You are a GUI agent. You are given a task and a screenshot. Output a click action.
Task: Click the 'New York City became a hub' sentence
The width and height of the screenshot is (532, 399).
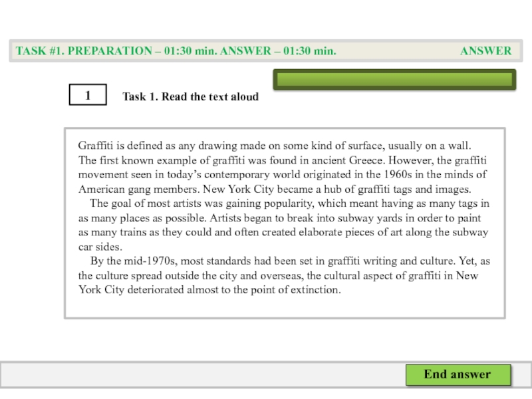[332, 189]
